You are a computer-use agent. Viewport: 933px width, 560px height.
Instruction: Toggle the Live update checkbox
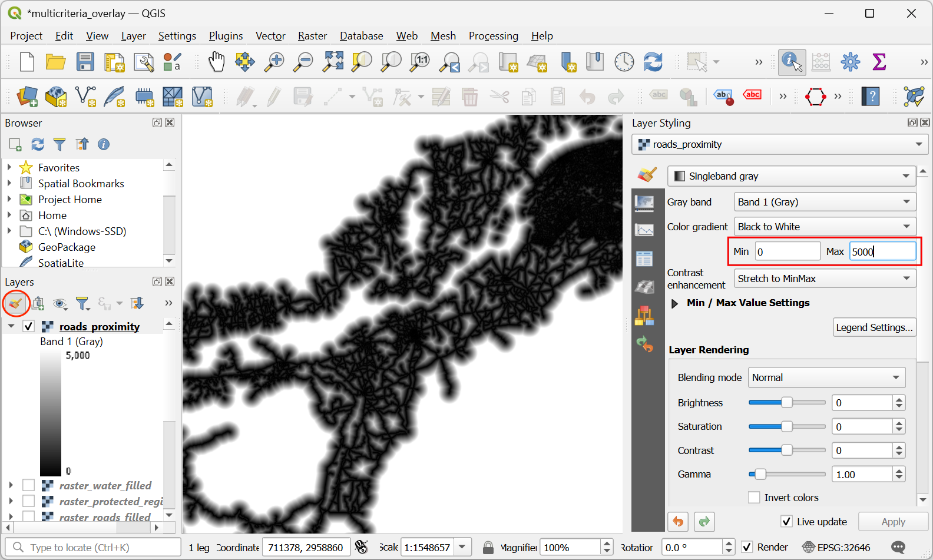(786, 522)
